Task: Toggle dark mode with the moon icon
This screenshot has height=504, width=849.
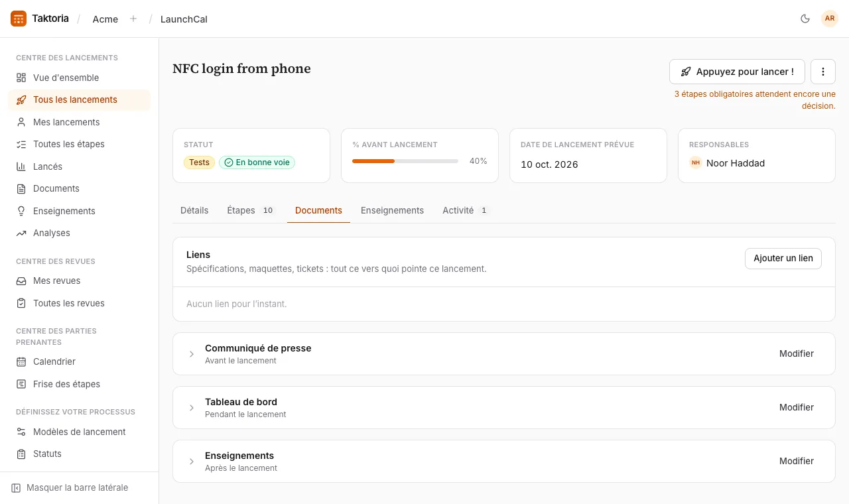Action: pyautogui.click(x=805, y=19)
